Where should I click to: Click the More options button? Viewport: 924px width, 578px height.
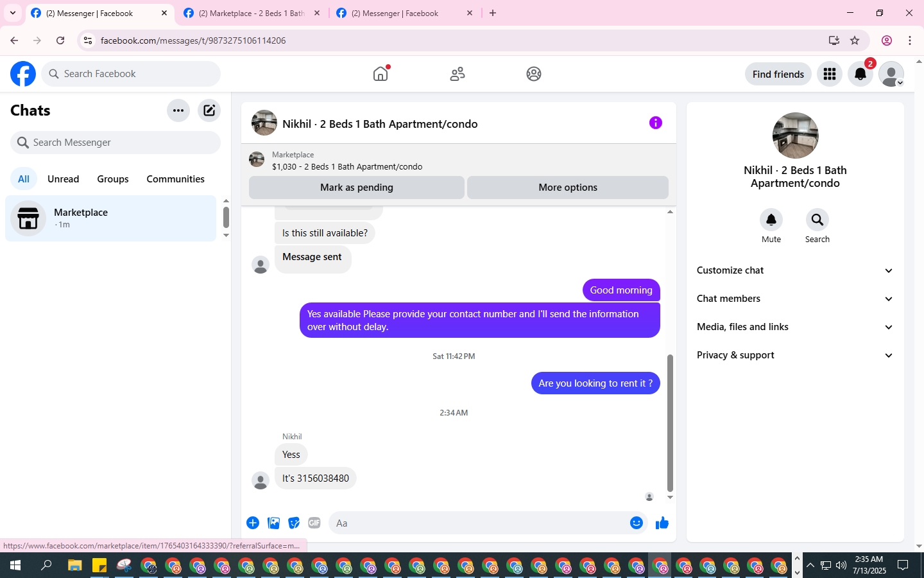(x=568, y=188)
